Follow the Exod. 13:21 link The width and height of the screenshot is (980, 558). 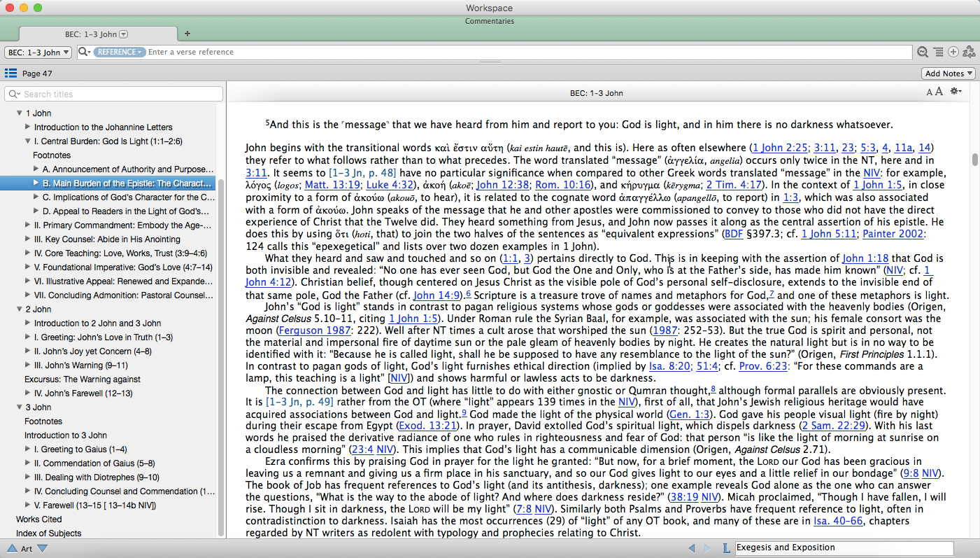(x=427, y=425)
